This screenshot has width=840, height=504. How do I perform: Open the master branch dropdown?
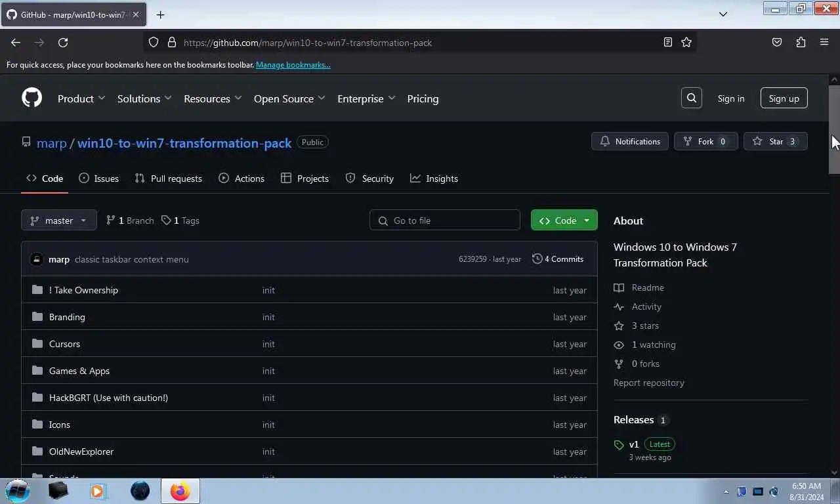[x=59, y=220]
